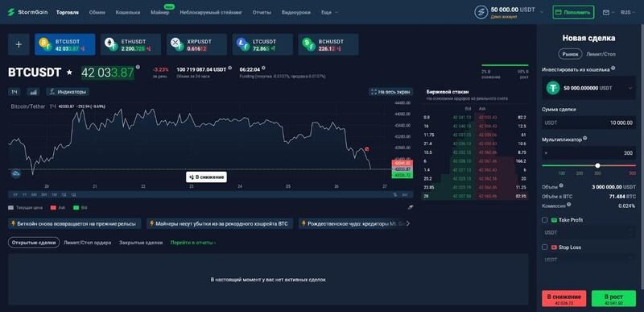Open Неблокируемый стейкинг page
This screenshot has height=312, width=644.
(x=211, y=12)
